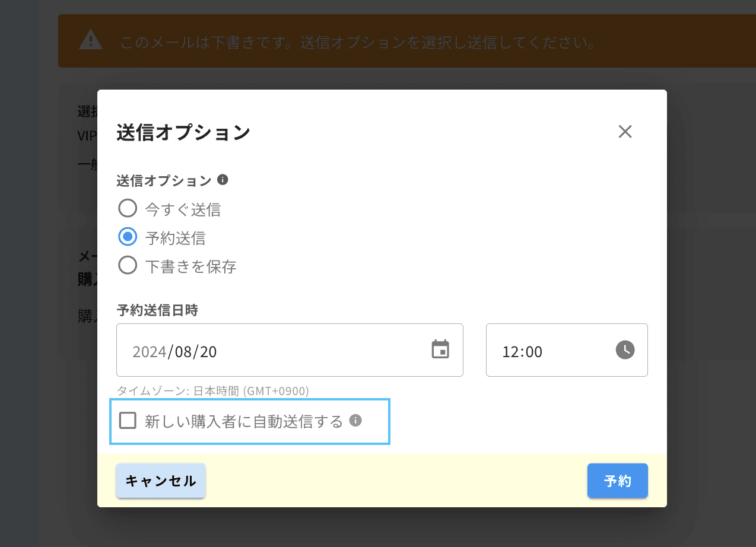756x547 pixels.
Task: Select the 今すぐ送信 radio option
Action: [128, 208]
